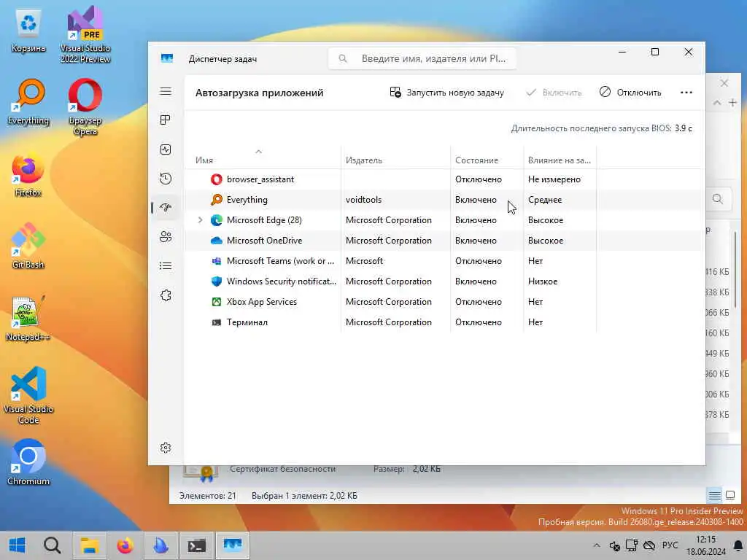747x560 pixels.
Task: Open App history page in sidebar
Action: point(166,179)
